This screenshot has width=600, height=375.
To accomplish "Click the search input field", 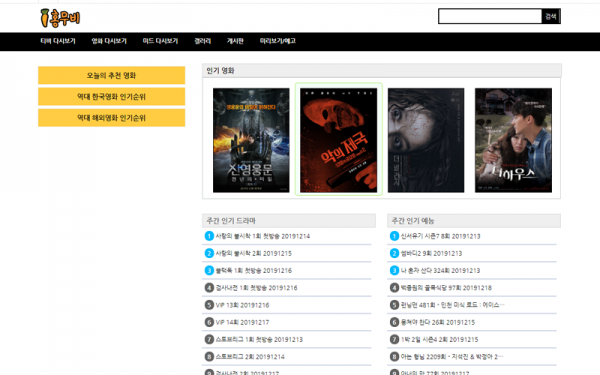I will (x=490, y=16).
